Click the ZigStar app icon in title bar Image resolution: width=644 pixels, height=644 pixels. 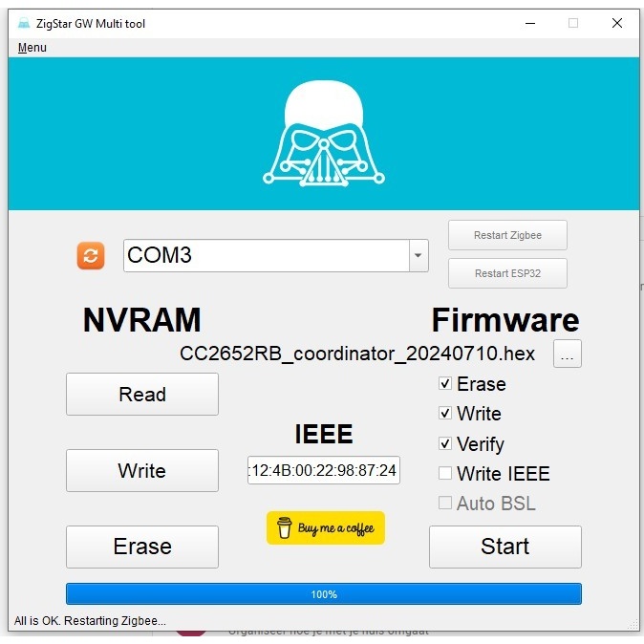point(24,24)
